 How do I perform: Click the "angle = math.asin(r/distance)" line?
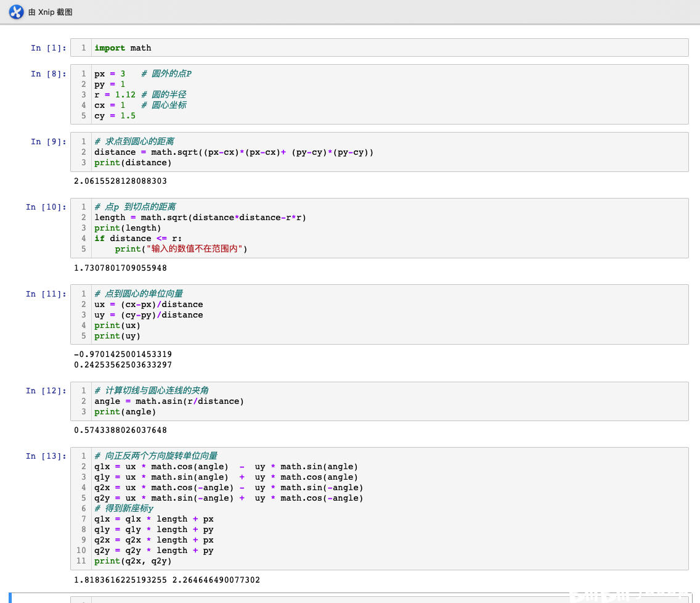pos(169,401)
